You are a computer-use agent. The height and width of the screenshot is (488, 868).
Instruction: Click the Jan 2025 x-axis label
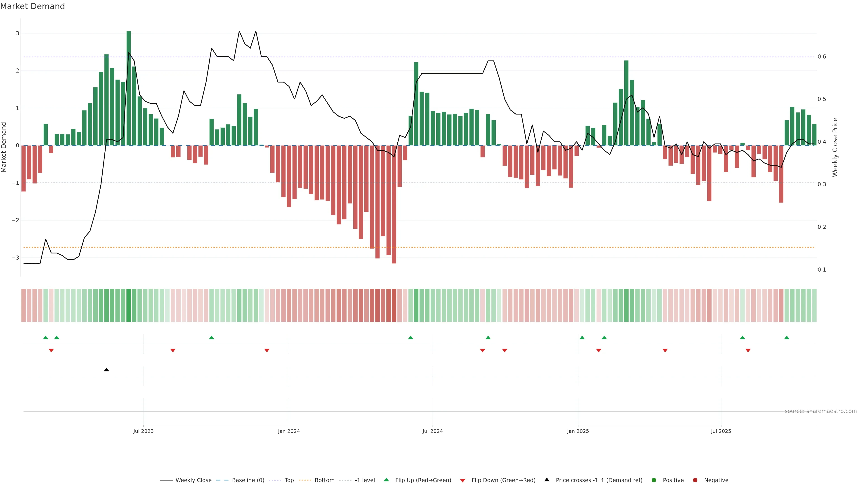pyautogui.click(x=578, y=431)
